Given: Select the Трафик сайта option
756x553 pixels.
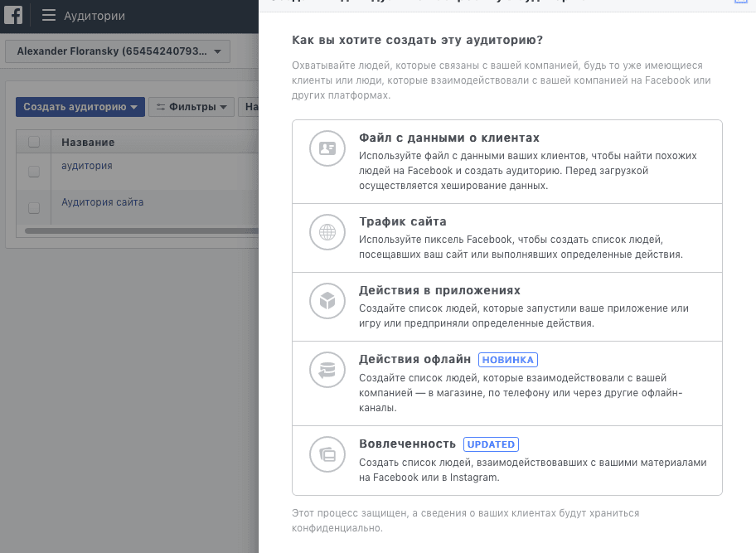Looking at the screenshot, I should (x=507, y=238).
